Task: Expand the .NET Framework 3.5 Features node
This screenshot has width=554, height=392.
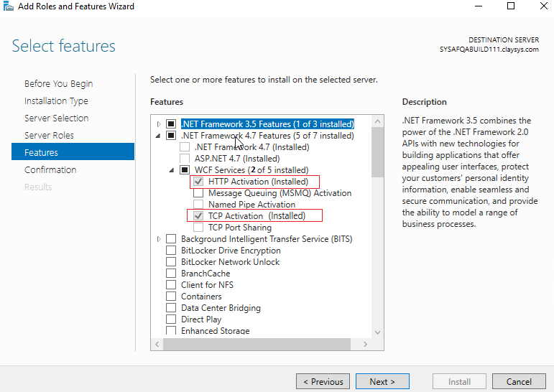Action: click(159, 124)
